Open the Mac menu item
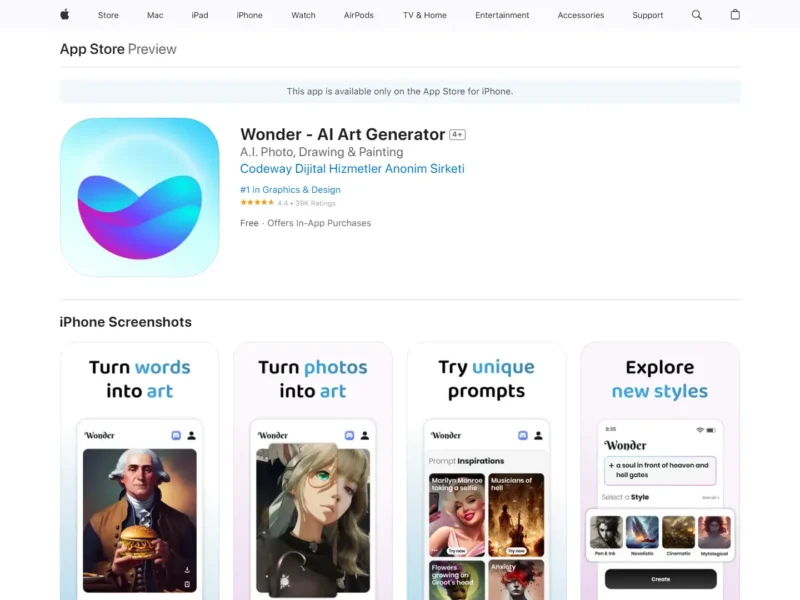Screen dimensions: 800x600 click(x=155, y=15)
